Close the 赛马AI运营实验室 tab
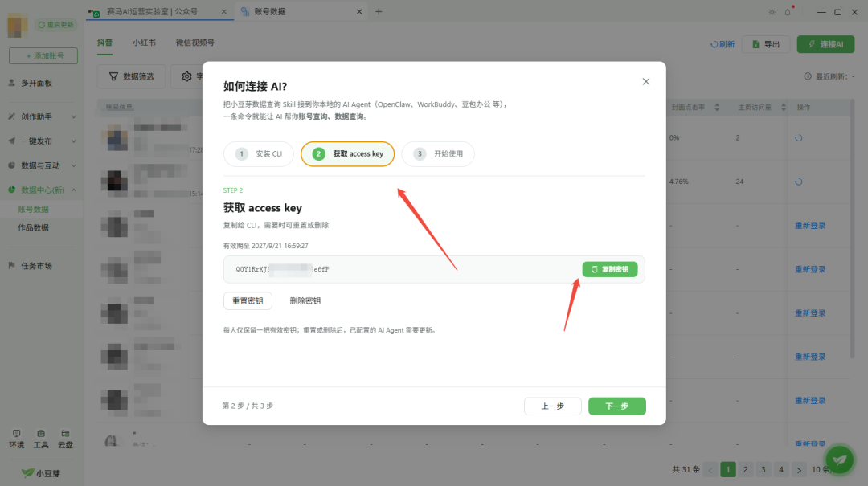Image resolution: width=868 pixels, height=486 pixels. point(223,11)
